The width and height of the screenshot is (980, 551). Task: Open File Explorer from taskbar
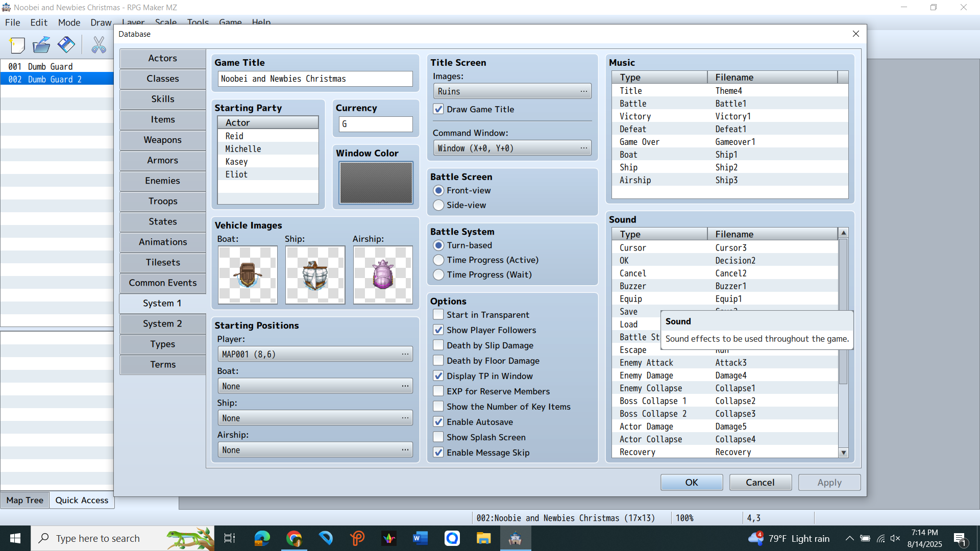[x=483, y=538]
